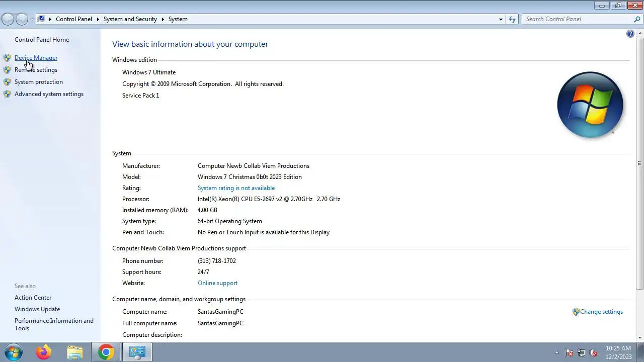Click 64-bit Operating System value

click(230, 221)
